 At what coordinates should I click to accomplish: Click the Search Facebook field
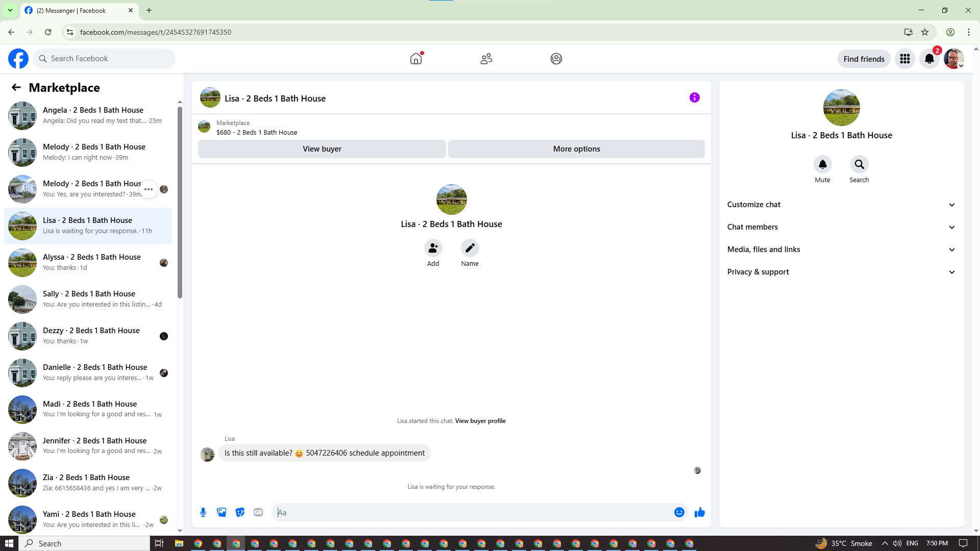coord(105,59)
